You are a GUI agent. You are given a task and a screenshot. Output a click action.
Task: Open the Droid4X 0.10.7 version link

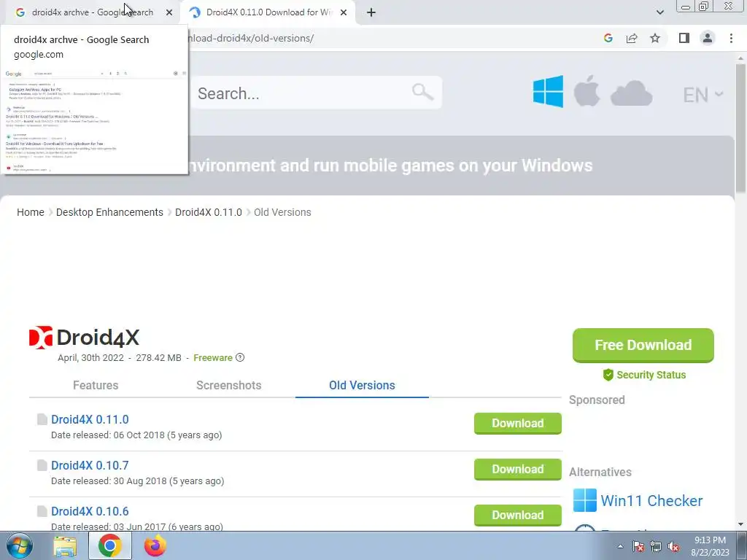pyautogui.click(x=90, y=465)
